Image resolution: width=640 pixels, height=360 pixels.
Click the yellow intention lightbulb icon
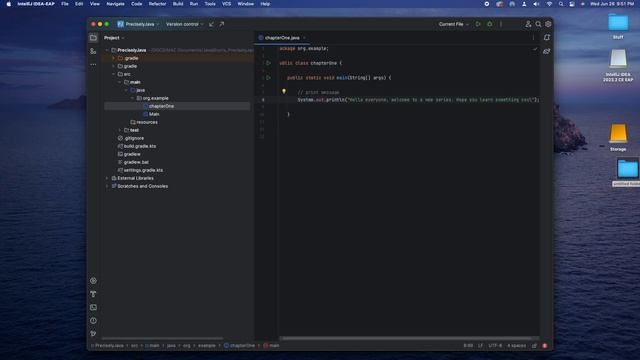point(284,91)
